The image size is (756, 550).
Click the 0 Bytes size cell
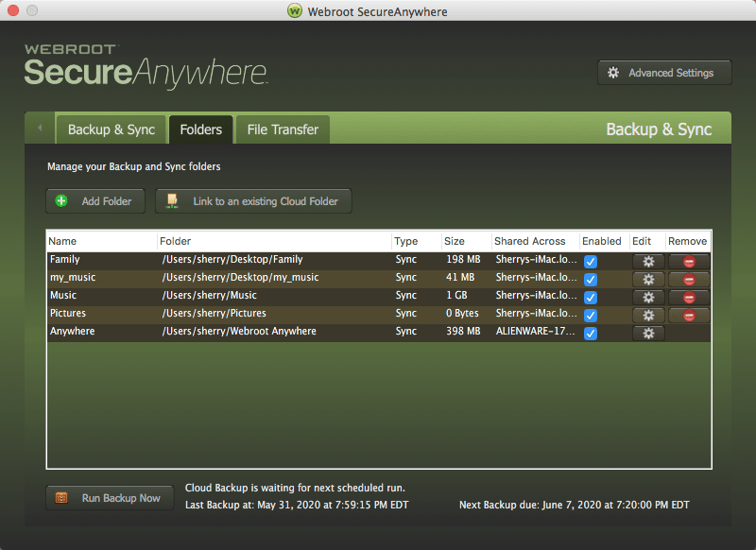(462, 313)
